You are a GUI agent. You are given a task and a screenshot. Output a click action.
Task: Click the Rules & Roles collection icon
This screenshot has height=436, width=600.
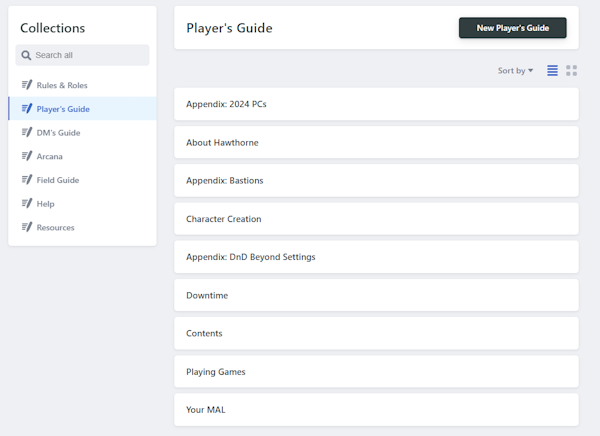(x=27, y=85)
